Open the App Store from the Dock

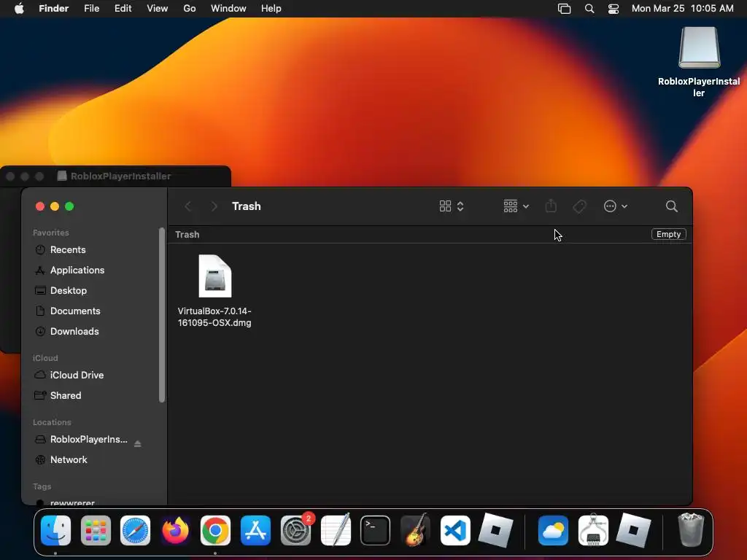(x=255, y=531)
